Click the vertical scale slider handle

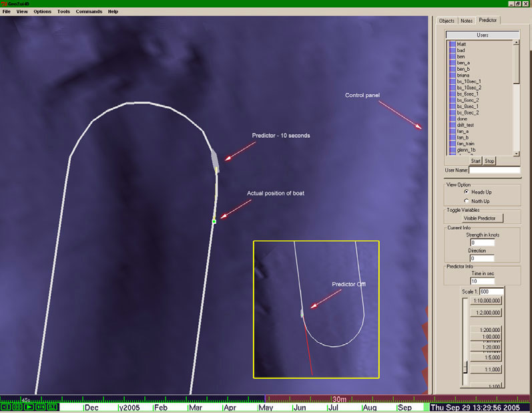[x=465, y=368]
